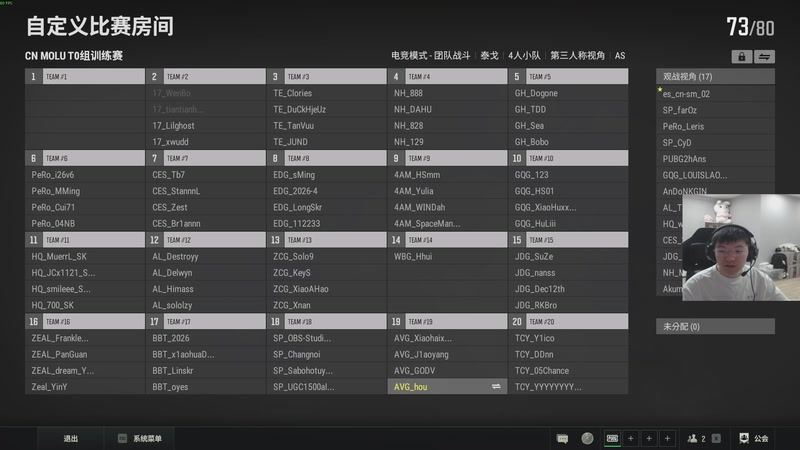Screen dimensions: 800x450
Task: Select player CES_StannnL
Action: pyautogui.click(x=206, y=191)
